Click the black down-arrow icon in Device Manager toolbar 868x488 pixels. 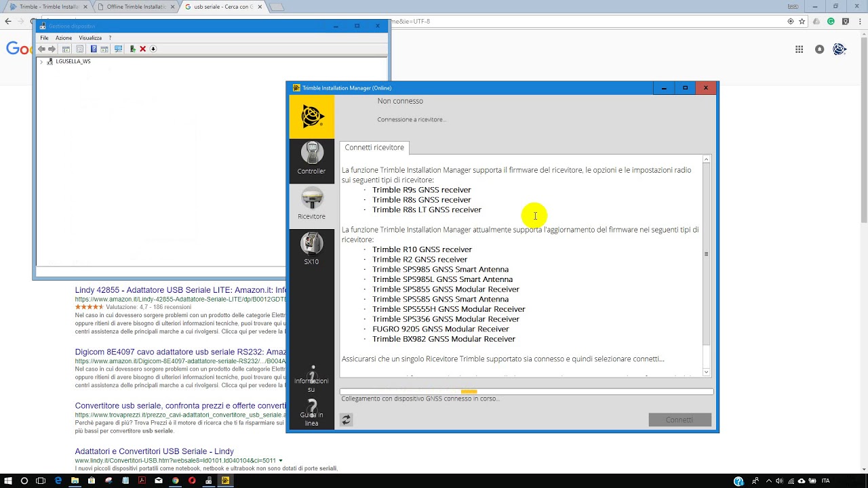(153, 49)
